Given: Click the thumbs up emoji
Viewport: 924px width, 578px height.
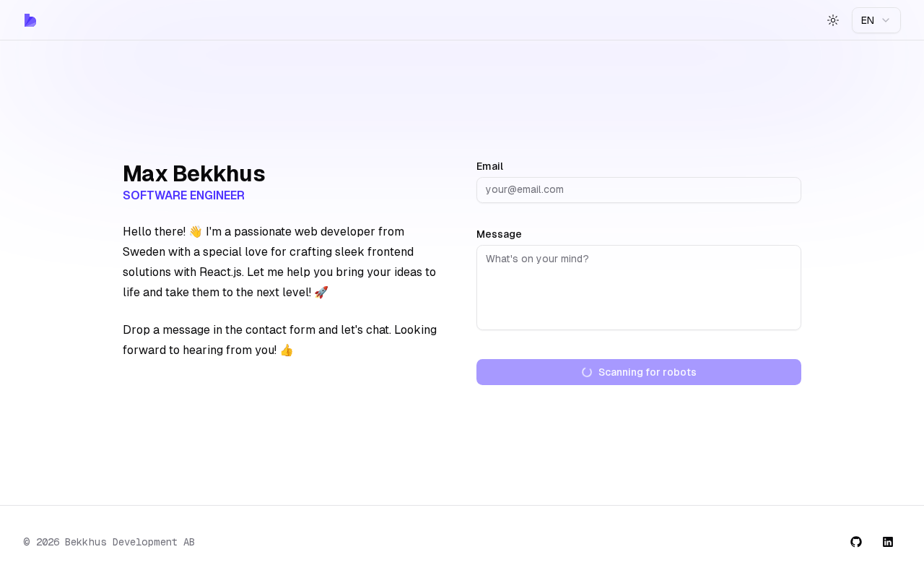Looking at the screenshot, I should (x=287, y=350).
